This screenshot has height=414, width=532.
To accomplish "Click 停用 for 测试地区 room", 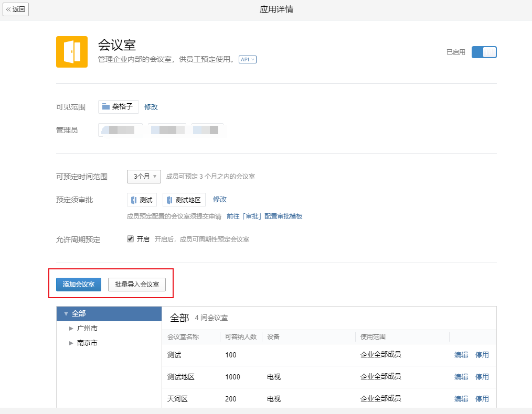I will (482, 377).
